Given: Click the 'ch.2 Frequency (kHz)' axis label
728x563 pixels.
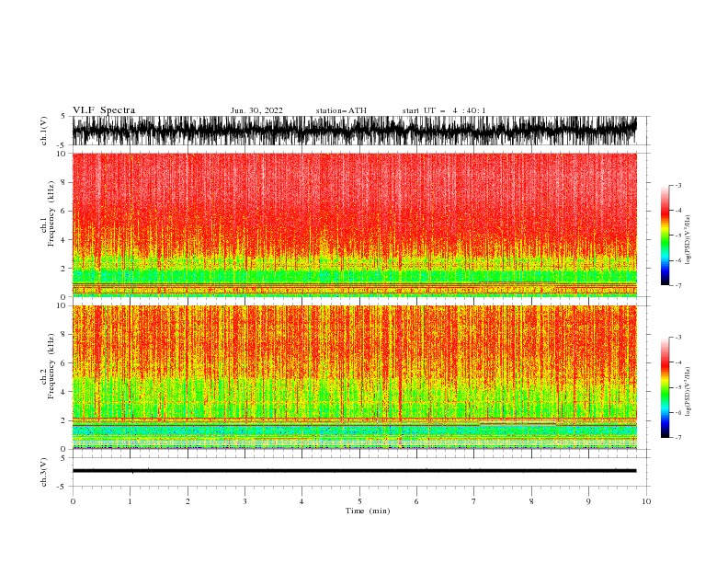Looking at the screenshot, I should 48,366.
